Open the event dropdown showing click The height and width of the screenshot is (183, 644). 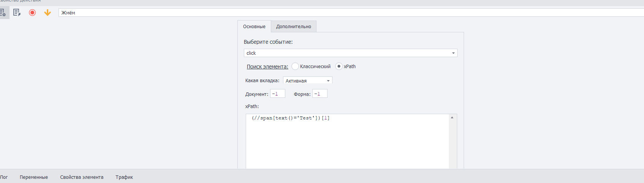coord(350,53)
